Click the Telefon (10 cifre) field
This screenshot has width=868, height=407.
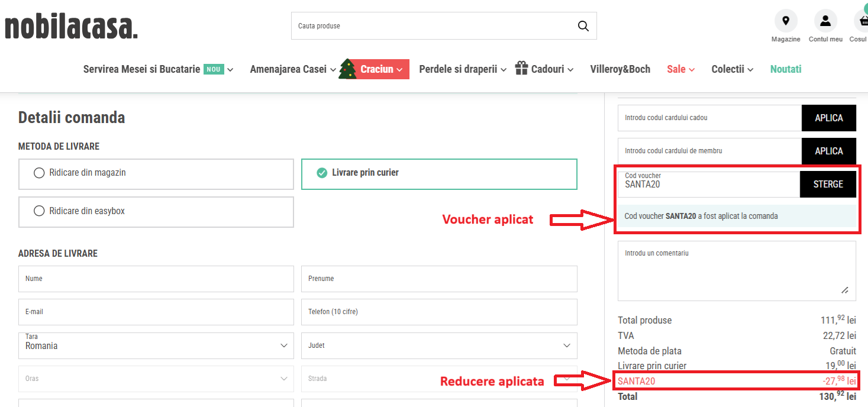tap(439, 312)
